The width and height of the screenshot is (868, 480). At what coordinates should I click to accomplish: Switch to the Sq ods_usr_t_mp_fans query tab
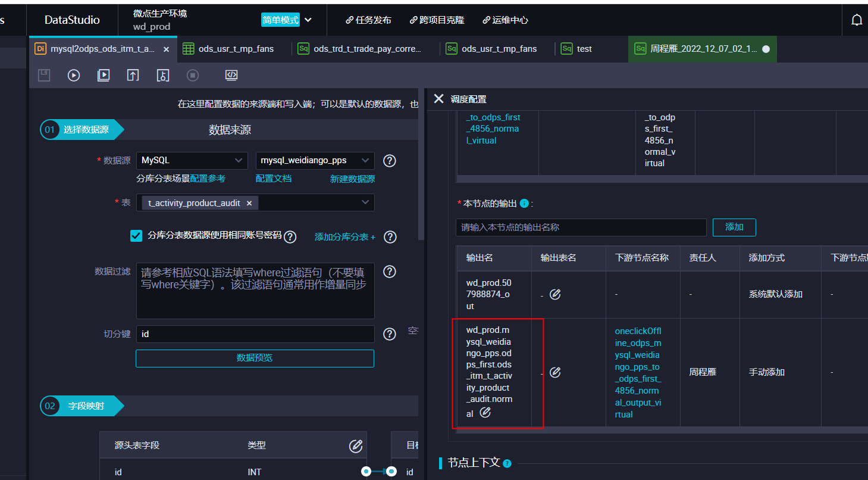[x=492, y=49]
